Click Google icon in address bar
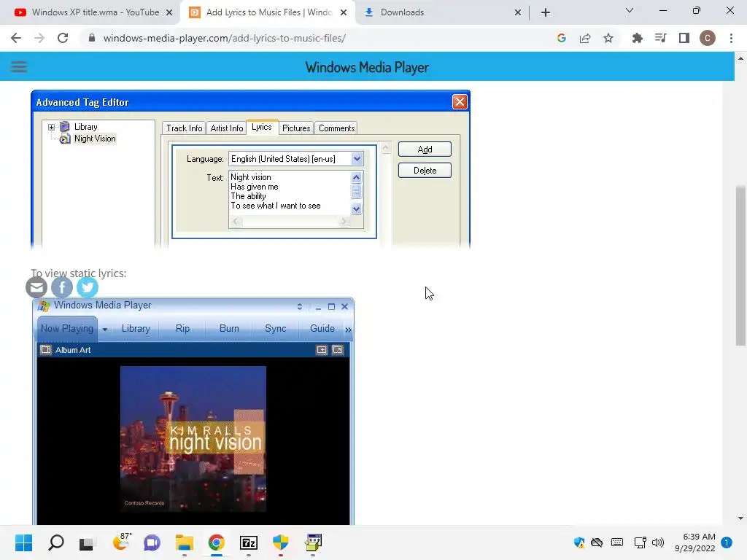This screenshot has width=747, height=560. point(561,38)
